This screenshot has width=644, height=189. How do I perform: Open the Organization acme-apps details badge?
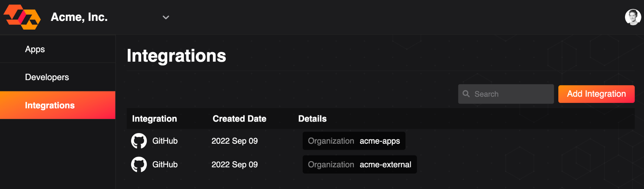pyautogui.click(x=354, y=141)
